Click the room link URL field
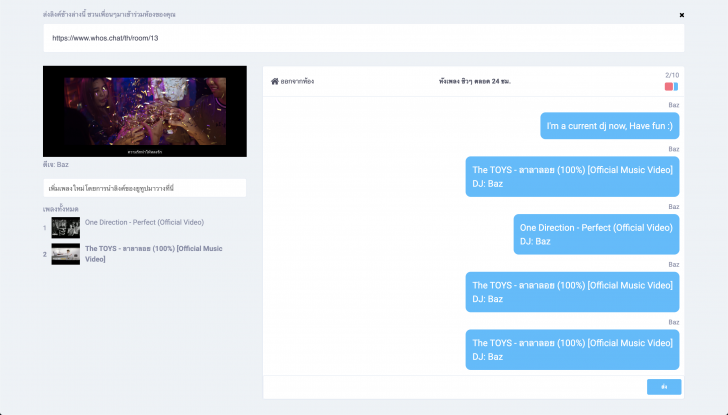 coord(364,38)
